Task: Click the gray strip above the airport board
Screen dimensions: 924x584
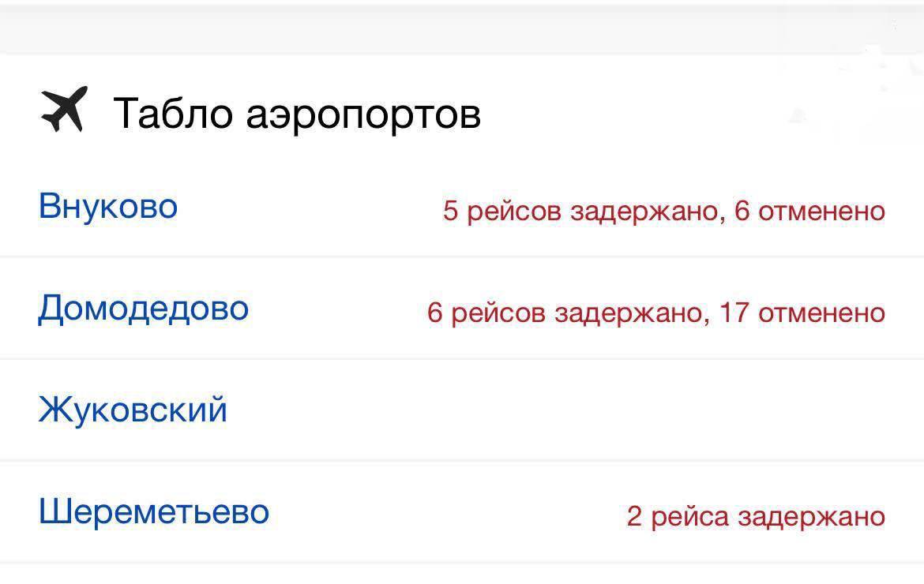Action: tap(462, 32)
